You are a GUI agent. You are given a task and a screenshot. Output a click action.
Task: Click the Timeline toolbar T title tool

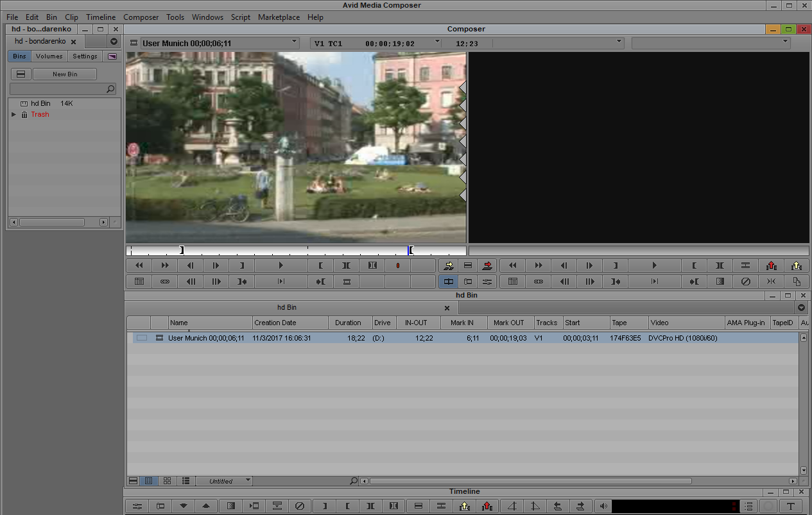tap(791, 507)
